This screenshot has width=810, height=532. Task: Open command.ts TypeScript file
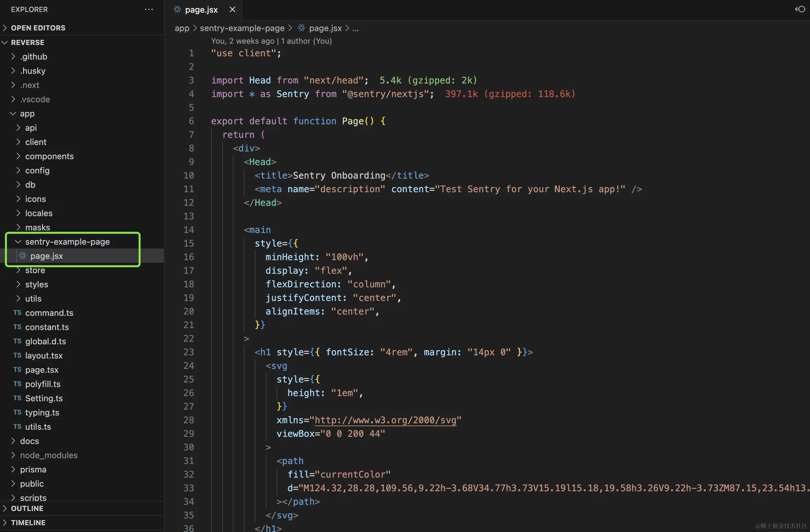(49, 313)
